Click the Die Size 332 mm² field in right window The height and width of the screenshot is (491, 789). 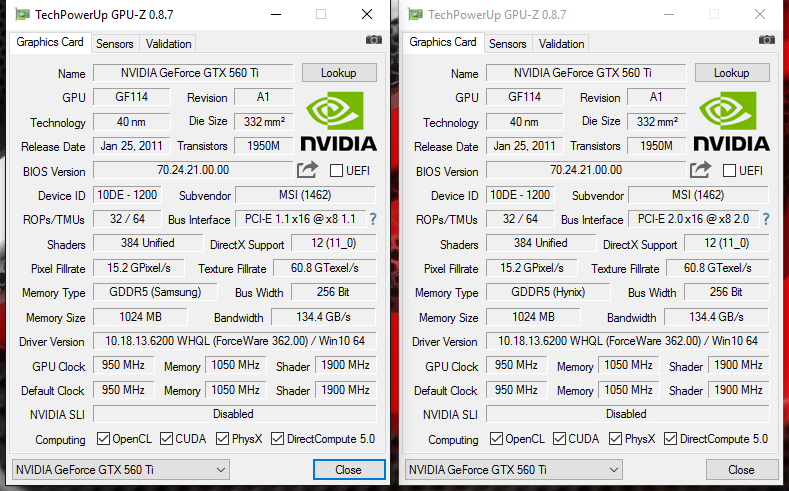coord(657,121)
